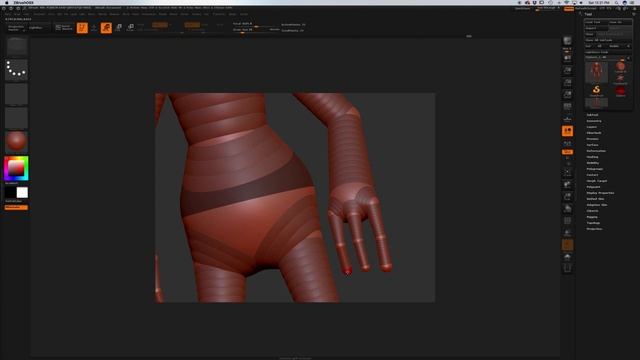Toggle Solo mode
Viewport: 640px width, 360px height.
pyautogui.click(x=567, y=257)
